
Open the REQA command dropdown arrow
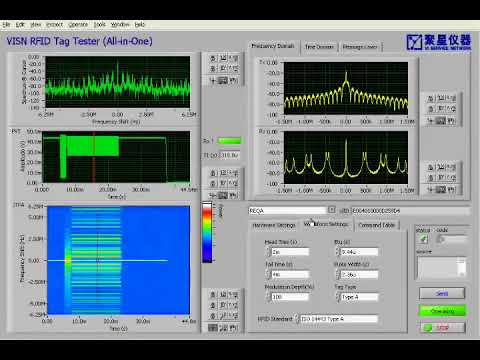tap(331, 210)
